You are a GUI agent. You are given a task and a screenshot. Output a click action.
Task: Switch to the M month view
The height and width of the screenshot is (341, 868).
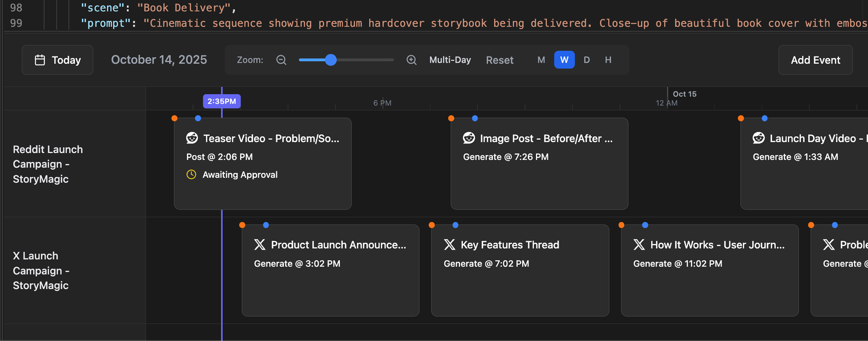(x=541, y=60)
